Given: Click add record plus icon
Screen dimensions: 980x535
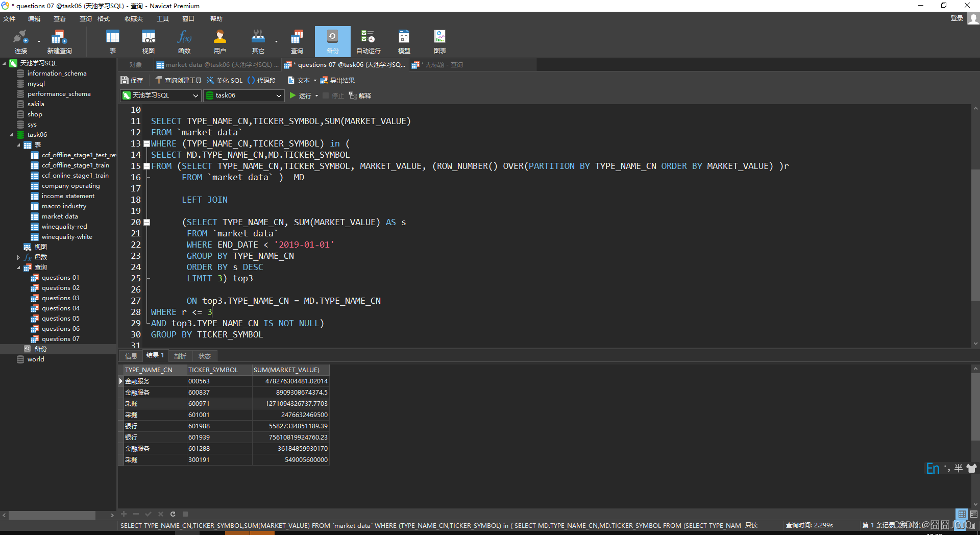Looking at the screenshot, I should [x=124, y=514].
